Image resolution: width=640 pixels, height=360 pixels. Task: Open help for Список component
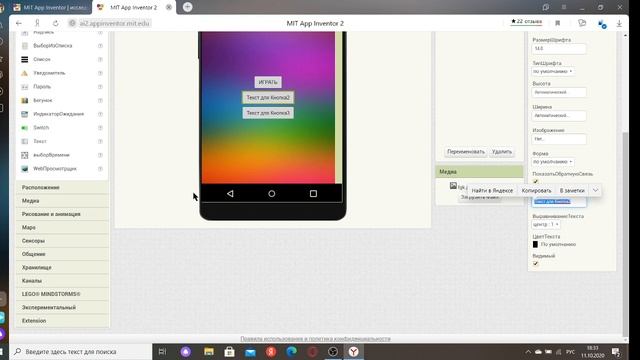(x=100, y=59)
